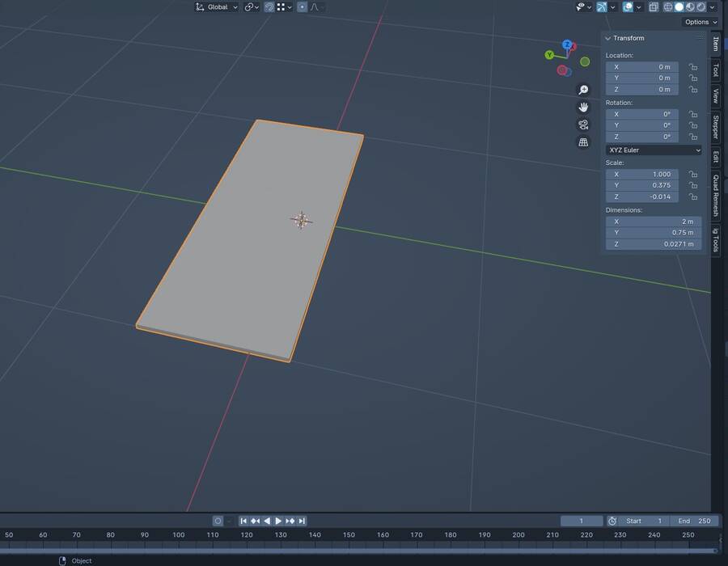Open the viewport shading options dropdown
Image resolution: width=728 pixels, height=566 pixels.
click(x=712, y=7)
